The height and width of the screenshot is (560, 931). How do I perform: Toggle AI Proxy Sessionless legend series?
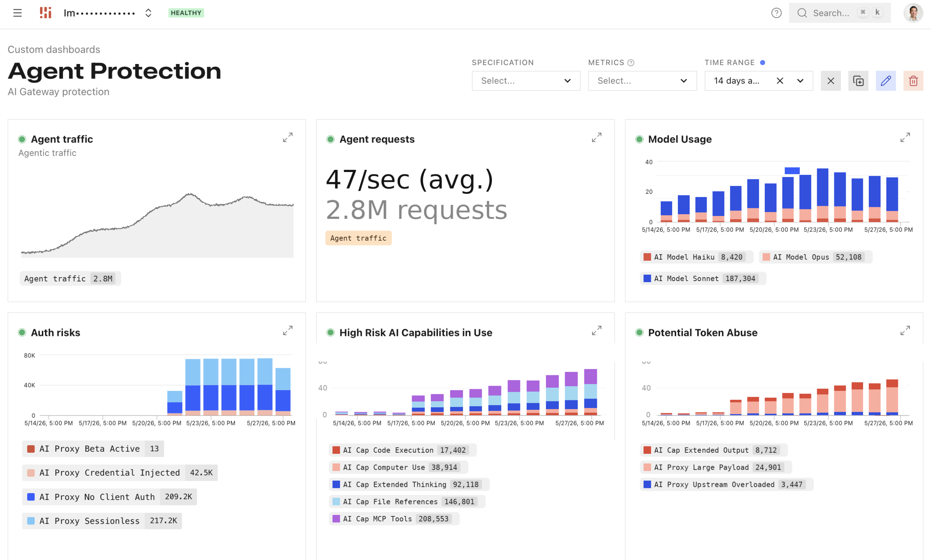coord(102,521)
